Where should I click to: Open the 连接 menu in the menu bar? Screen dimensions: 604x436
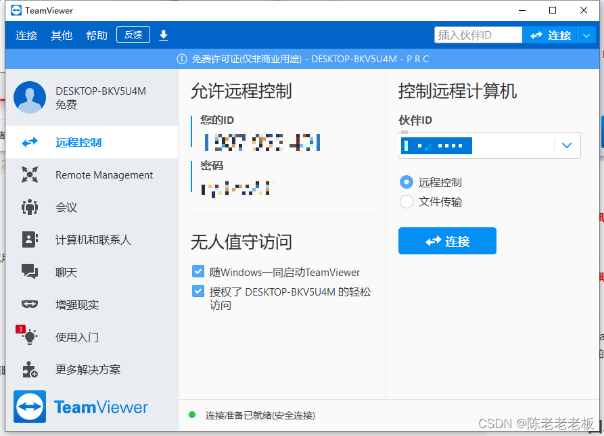click(26, 35)
